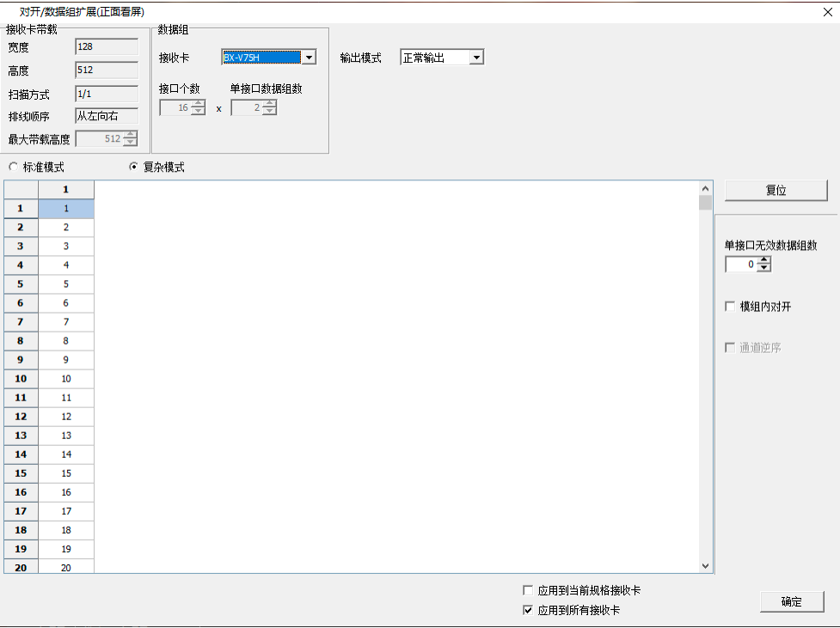The width and height of the screenshot is (840, 628).
Task: Edit the 宽度 value field showing 128
Action: 106,46
